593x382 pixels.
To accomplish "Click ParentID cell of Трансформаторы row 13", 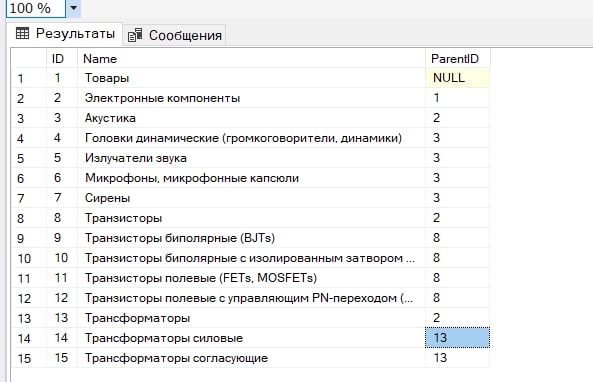I will pos(458,318).
